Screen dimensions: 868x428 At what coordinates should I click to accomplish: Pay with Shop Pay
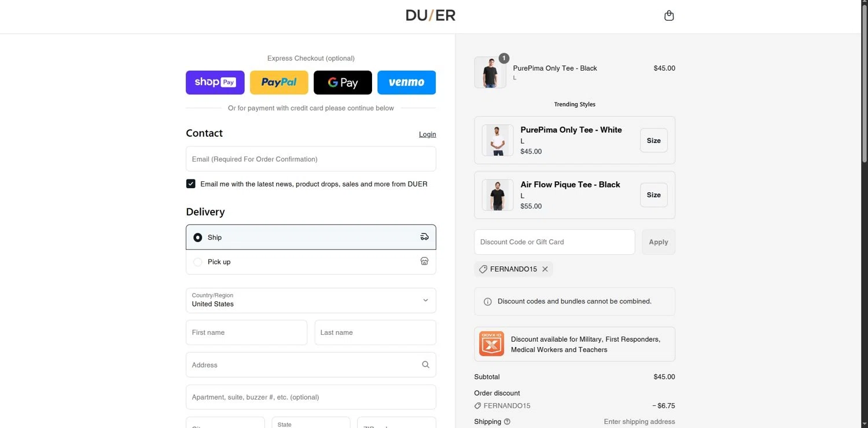coord(215,82)
